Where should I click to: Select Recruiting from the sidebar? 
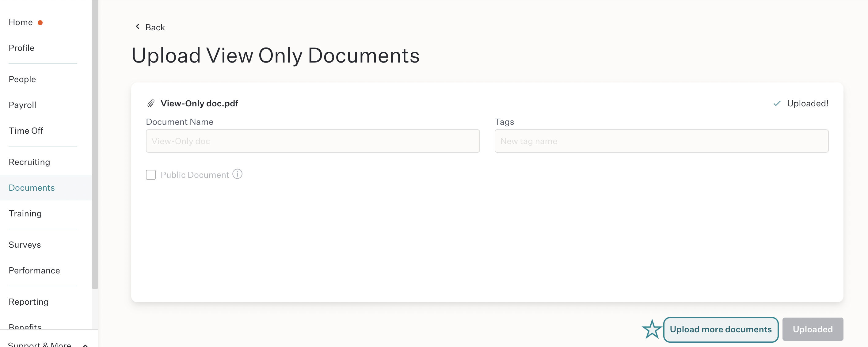point(29,162)
